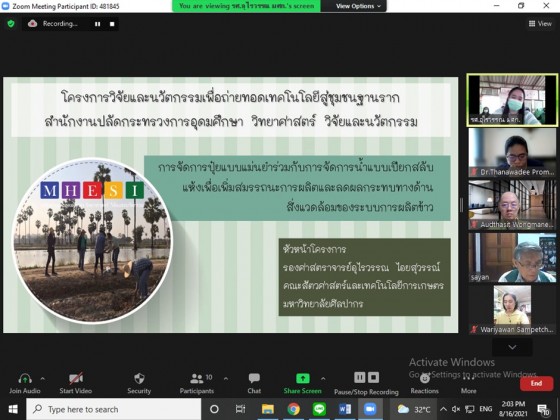560x420 pixels.
Task: Open the Participants panel
Action: pos(197,383)
